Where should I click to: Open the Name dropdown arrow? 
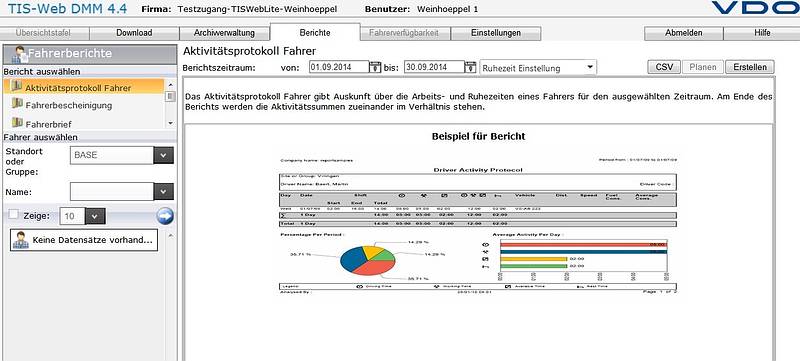click(x=163, y=192)
